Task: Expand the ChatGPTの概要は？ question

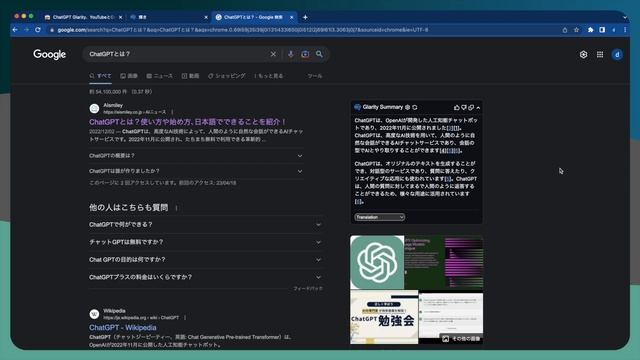Action: tap(196, 156)
